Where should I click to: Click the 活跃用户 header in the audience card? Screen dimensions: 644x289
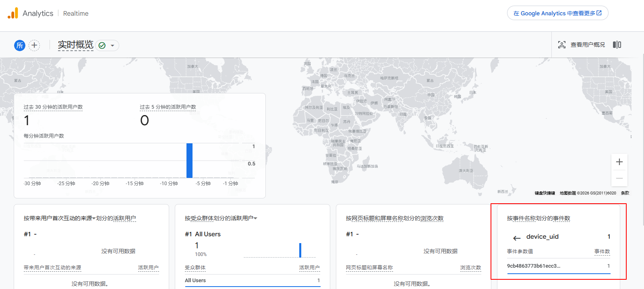(x=309, y=268)
